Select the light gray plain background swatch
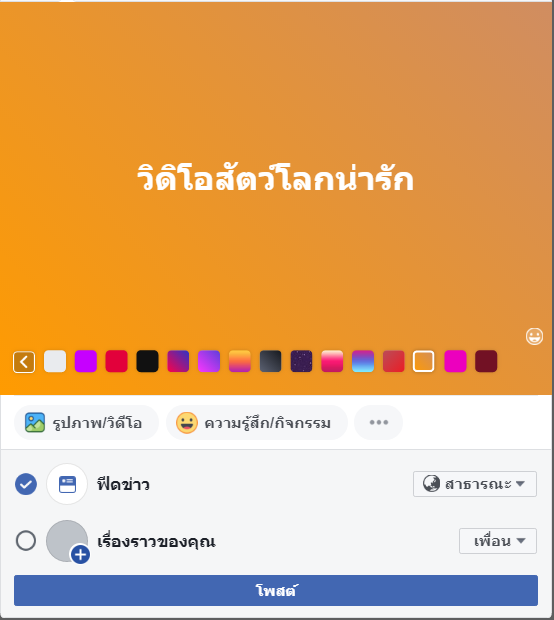The width and height of the screenshot is (554, 620). (55, 361)
